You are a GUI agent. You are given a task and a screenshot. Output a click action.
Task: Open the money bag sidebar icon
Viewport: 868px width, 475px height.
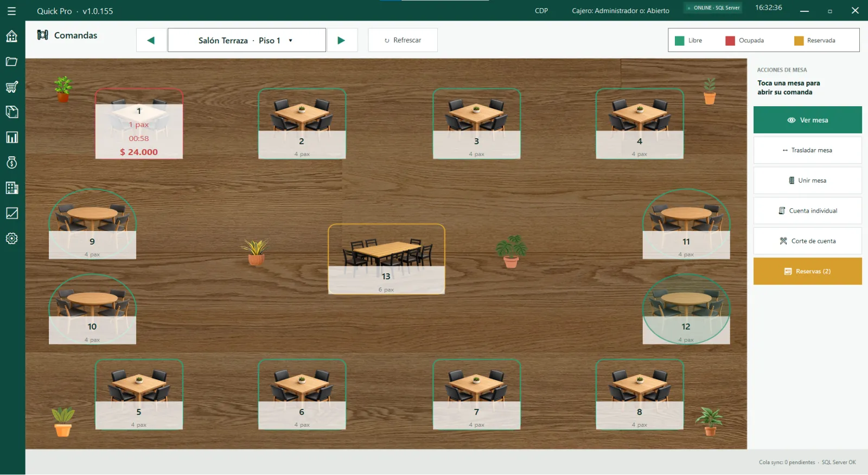pos(11,163)
